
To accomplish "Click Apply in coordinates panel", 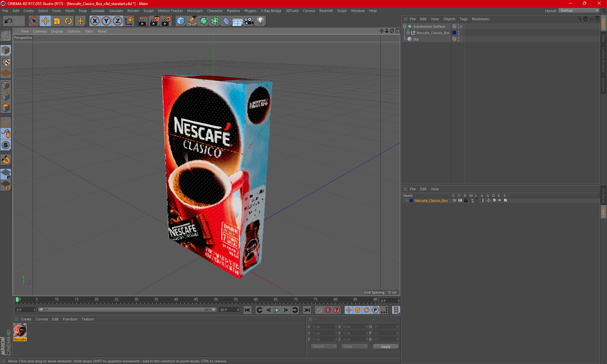I will coord(386,347).
